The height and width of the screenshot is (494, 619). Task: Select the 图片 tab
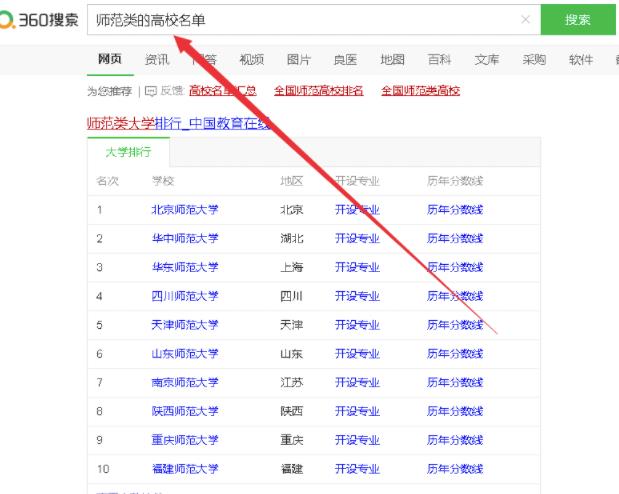click(298, 60)
